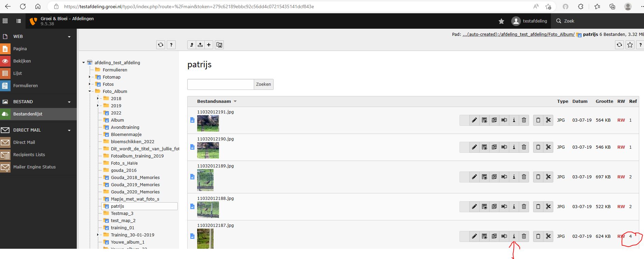Open the Pagina module in the sidebar
Viewport: 644px width, 259px height.
click(x=20, y=49)
